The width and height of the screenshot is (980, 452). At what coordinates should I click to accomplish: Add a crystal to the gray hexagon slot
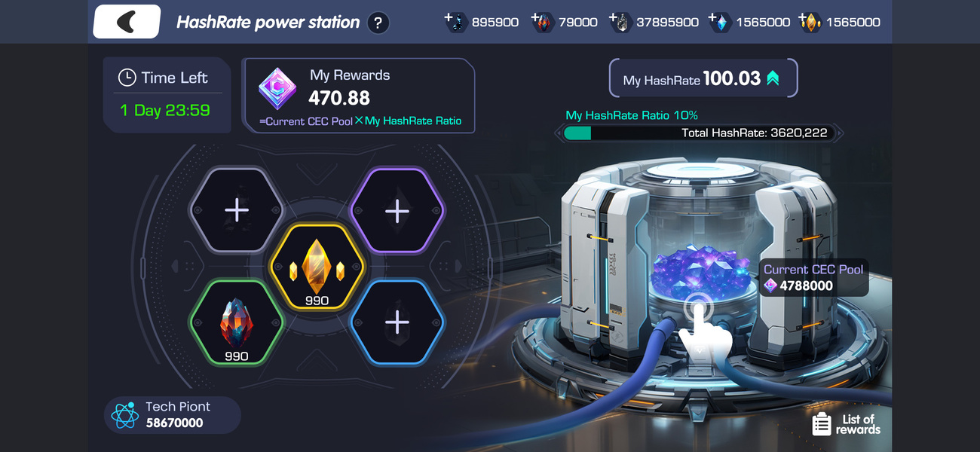tap(237, 210)
